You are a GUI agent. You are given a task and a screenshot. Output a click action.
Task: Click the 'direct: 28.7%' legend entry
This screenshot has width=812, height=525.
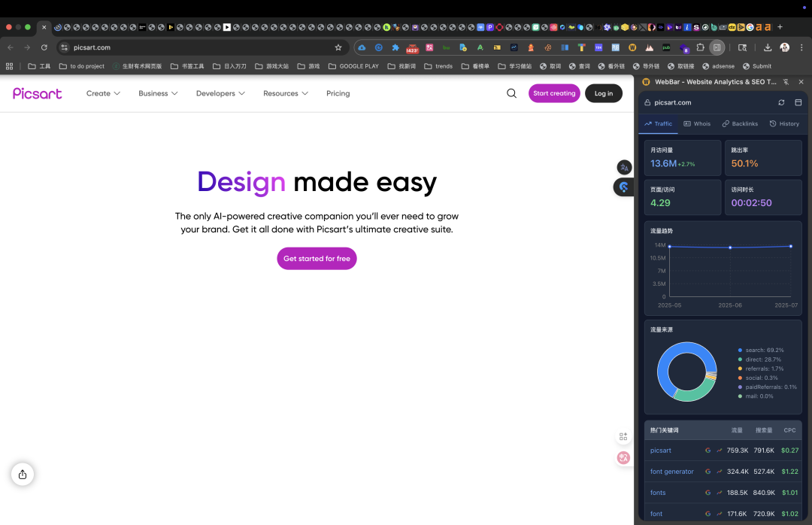tap(759, 360)
